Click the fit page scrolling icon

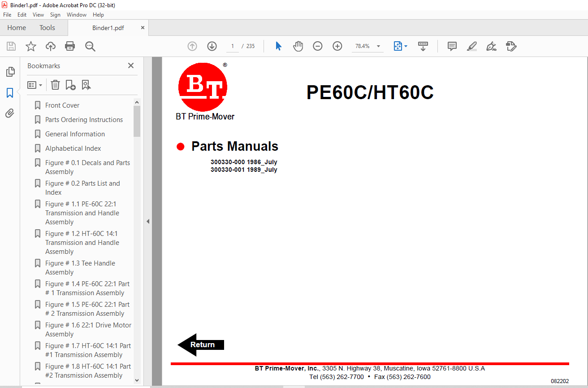(x=398, y=46)
